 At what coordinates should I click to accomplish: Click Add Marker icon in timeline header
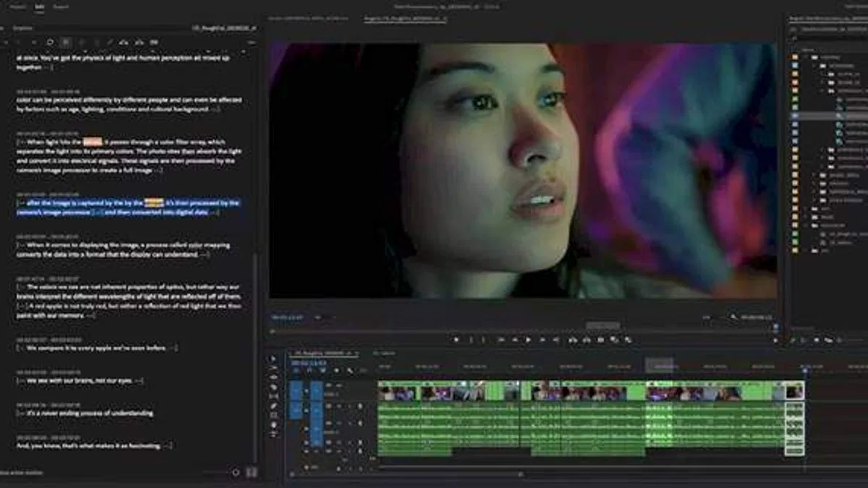click(x=337, y=370)
